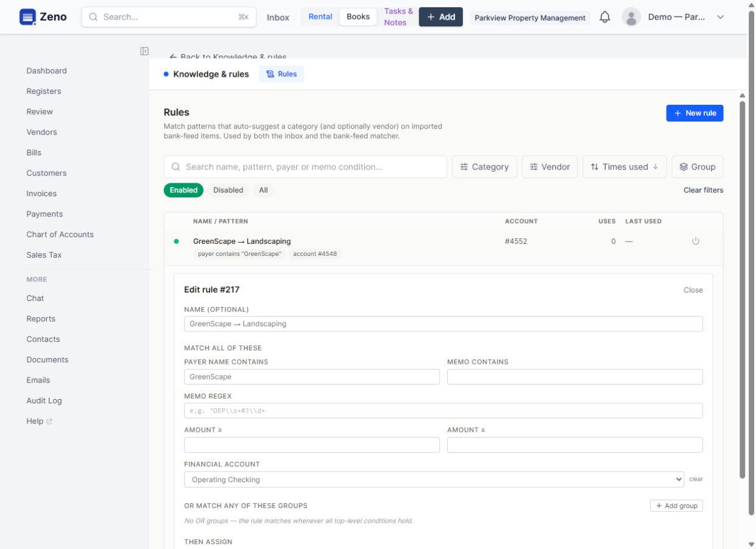
Task: Show Disabled rules filter
Action: [x=228, y=190]
